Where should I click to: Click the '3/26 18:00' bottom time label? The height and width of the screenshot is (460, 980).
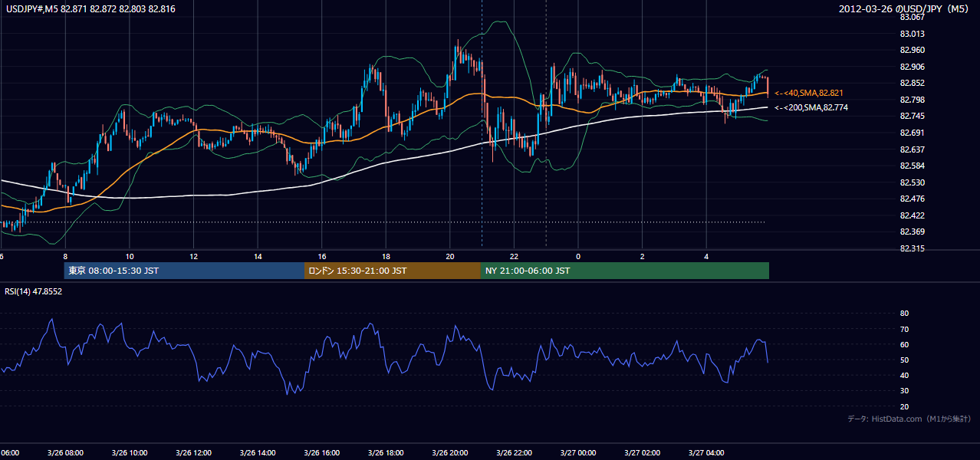click(x=386, y=453)
